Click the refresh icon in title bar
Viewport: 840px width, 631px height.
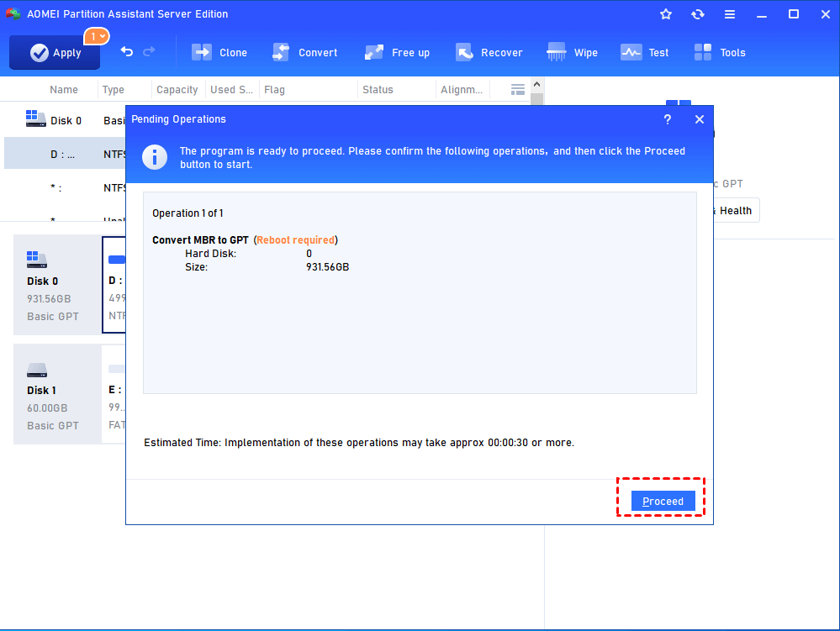[x=698, y=14]
